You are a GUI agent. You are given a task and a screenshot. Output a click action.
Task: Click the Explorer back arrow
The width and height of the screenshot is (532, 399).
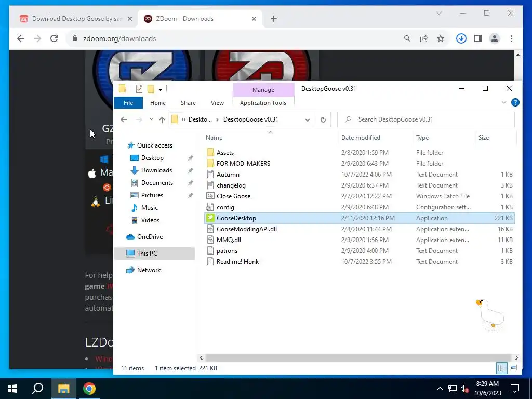click(124, 119)
